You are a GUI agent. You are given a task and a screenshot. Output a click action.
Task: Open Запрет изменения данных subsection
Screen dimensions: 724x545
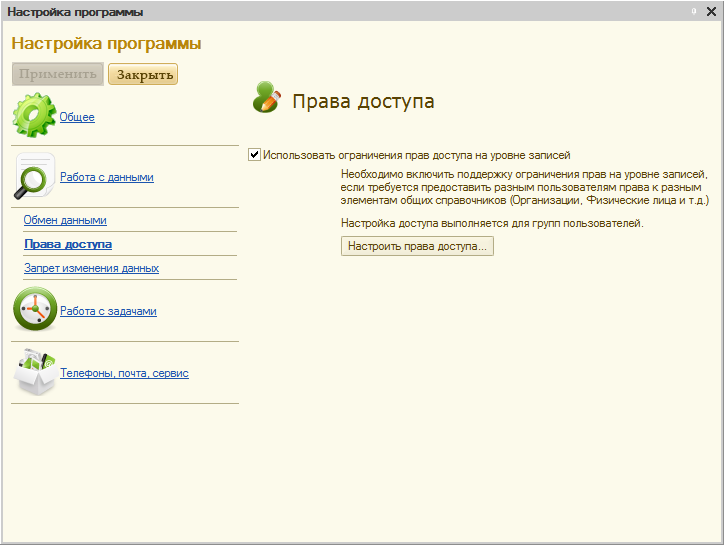tap(91, 268)
